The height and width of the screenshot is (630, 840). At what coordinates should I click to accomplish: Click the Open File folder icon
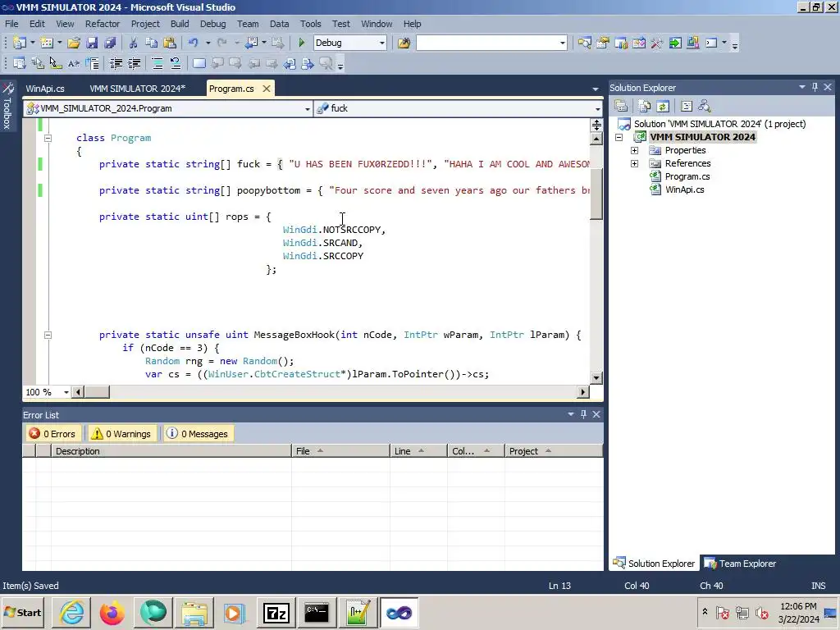point(74,43)
